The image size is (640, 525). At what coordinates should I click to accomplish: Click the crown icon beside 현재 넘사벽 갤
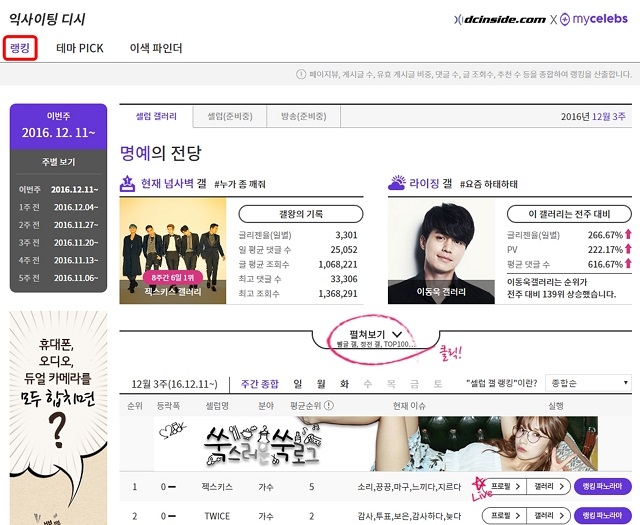click(x=127, y=184)
